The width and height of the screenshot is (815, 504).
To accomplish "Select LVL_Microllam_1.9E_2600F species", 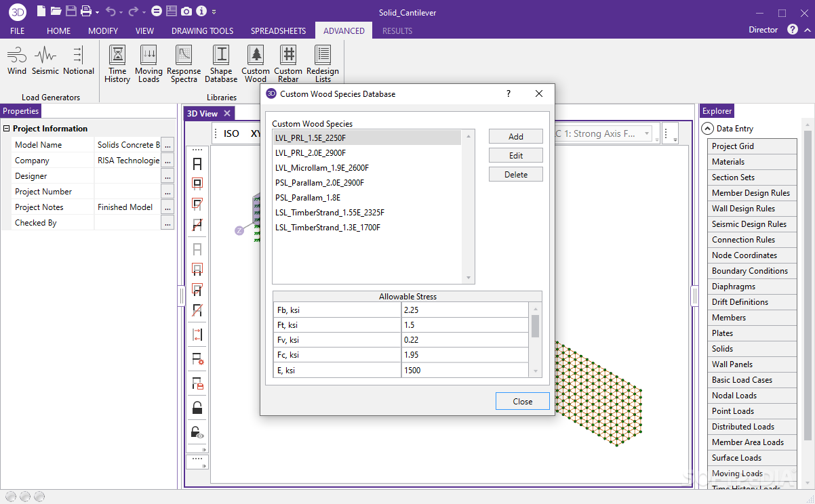I will (x=366, y=167).
